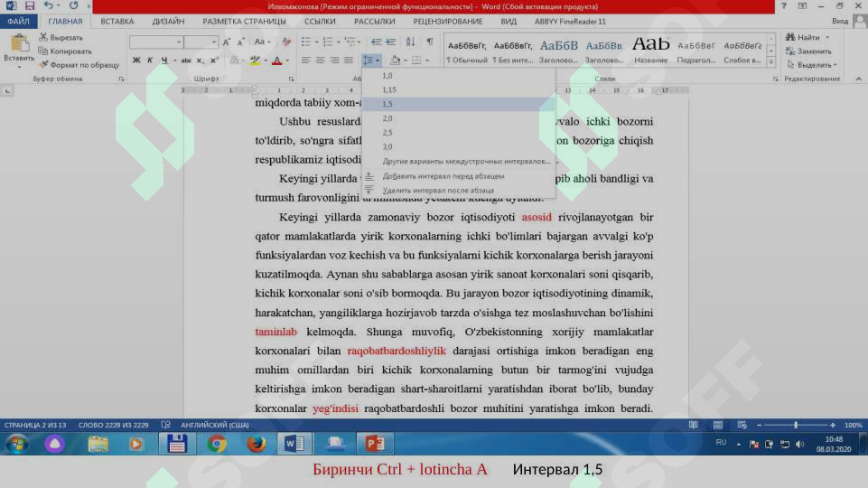Apply the Обычный style
Viewport: 868px width, 488px height.
(467, 51)
